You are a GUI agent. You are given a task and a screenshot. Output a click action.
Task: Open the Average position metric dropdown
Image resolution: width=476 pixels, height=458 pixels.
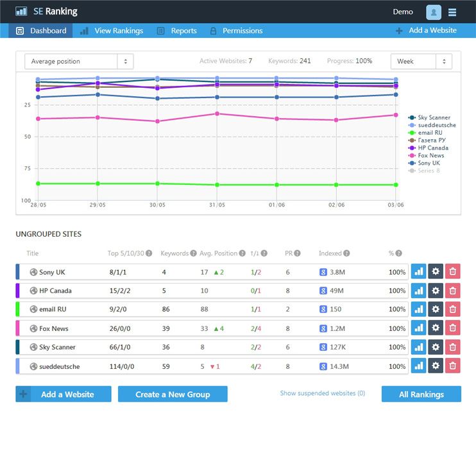tap(79, 62)
